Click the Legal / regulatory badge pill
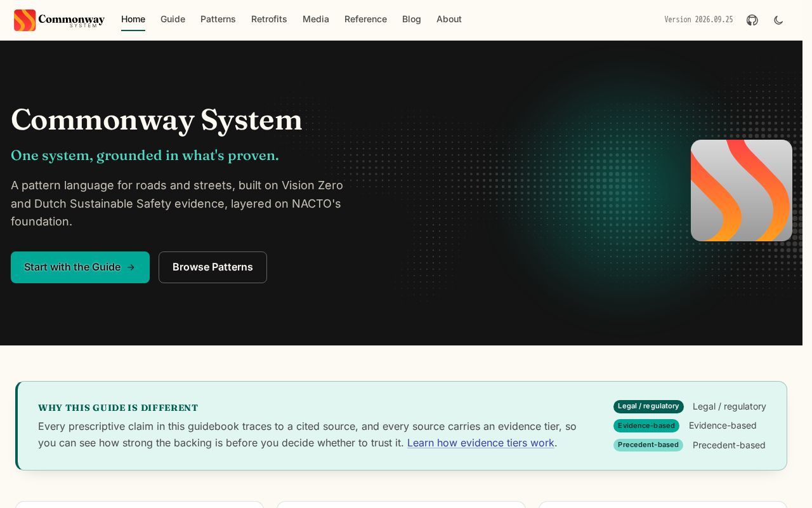812x508 pixels. [648, 406]
